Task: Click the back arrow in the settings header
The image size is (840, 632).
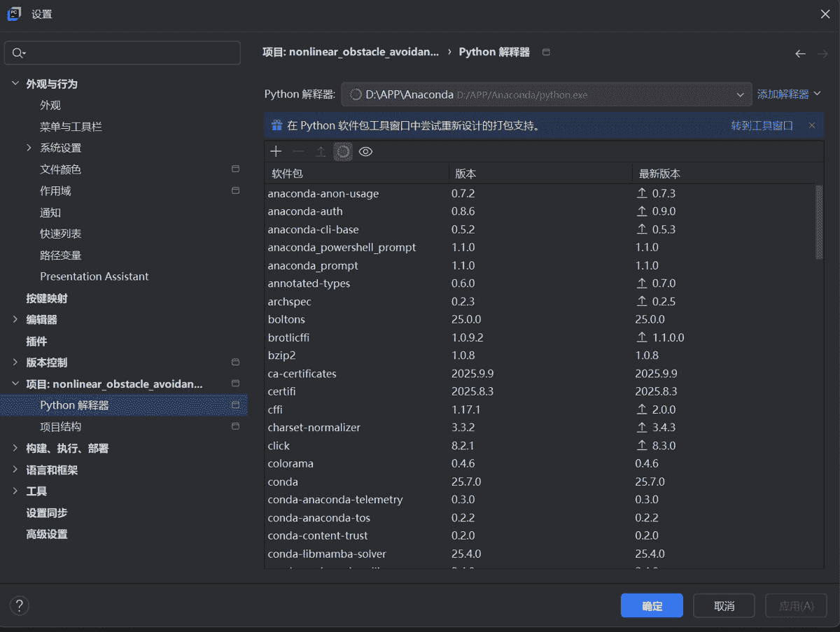Action: click(x=800, y=53)
